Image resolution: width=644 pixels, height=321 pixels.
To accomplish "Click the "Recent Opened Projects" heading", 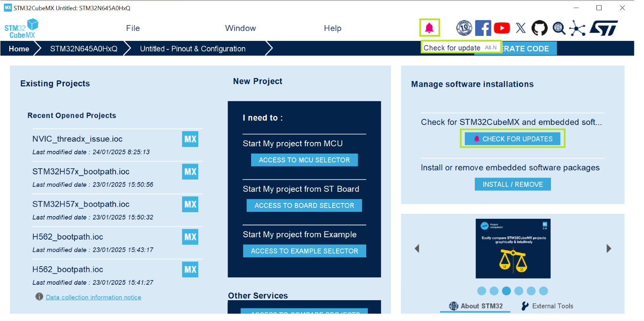I will tap(72, 115).
